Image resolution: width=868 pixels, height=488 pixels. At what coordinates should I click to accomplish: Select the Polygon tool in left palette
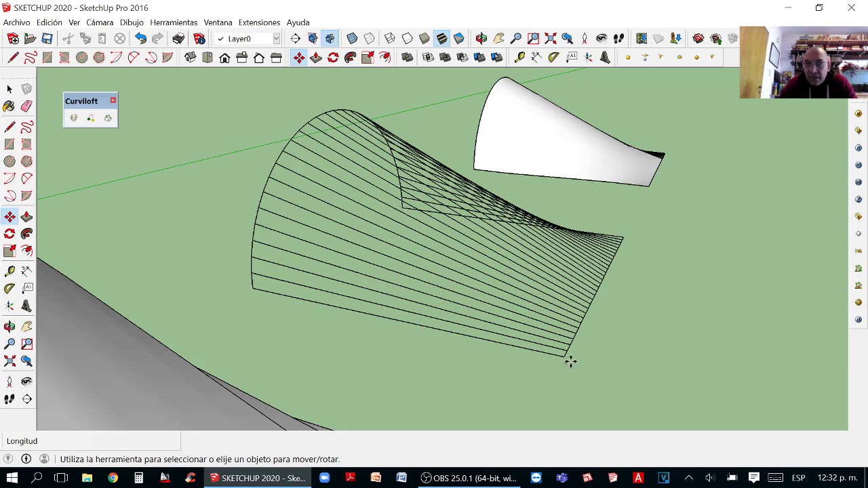[x=26, y=161]
